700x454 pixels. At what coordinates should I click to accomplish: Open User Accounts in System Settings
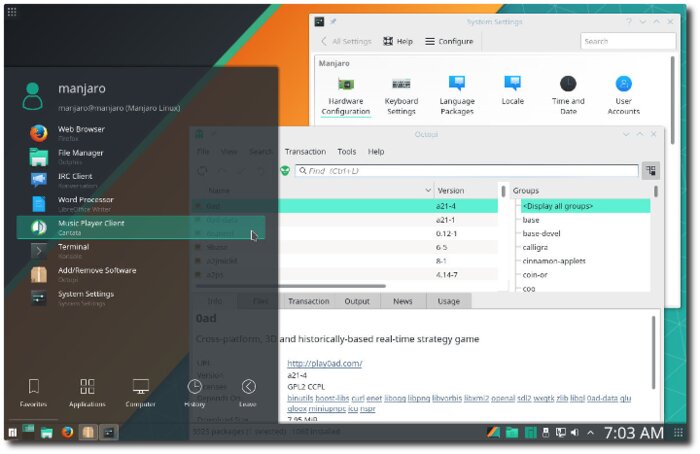pyautogui.click(x=624, y=95)
